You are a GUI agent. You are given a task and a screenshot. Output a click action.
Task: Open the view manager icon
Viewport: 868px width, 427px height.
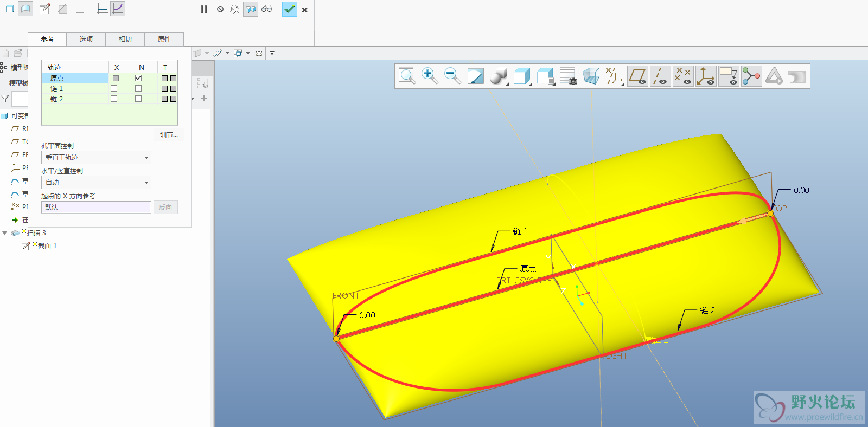(568, 76)
